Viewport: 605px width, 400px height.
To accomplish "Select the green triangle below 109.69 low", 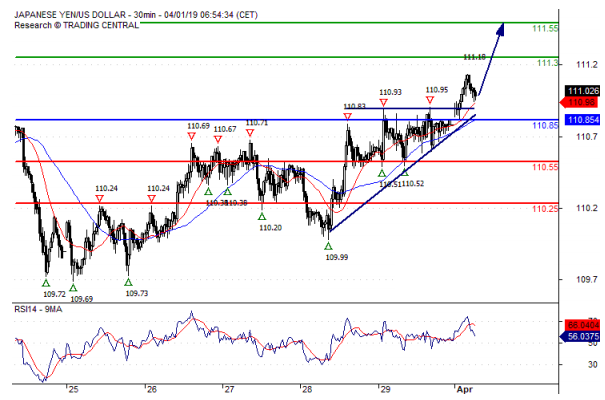I will [x=73, y=286].
